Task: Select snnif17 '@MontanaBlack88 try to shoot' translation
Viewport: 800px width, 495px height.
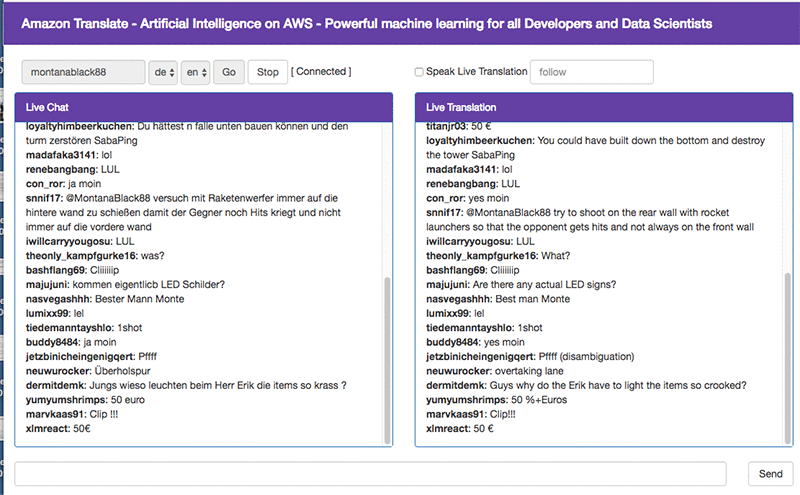Action: coord(590,219)
